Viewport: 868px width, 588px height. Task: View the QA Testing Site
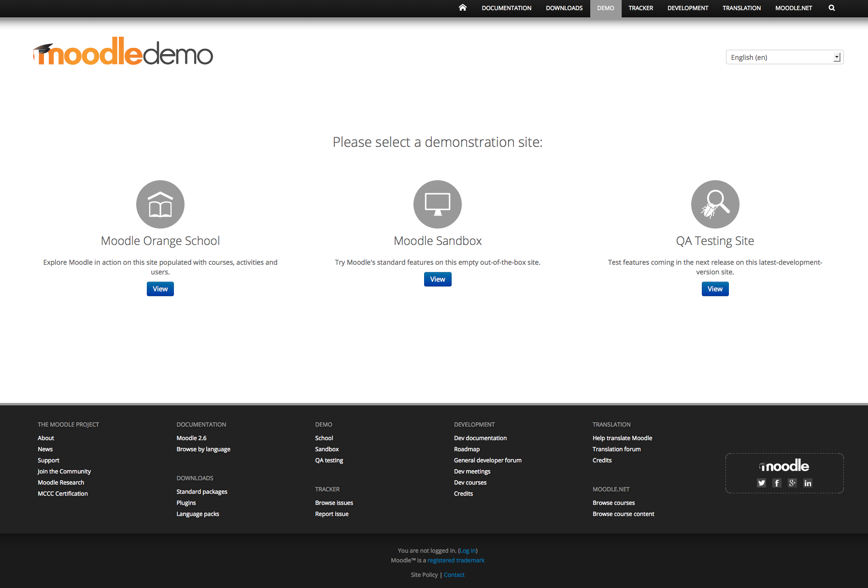pyautogui.click(x=715, y=289)
